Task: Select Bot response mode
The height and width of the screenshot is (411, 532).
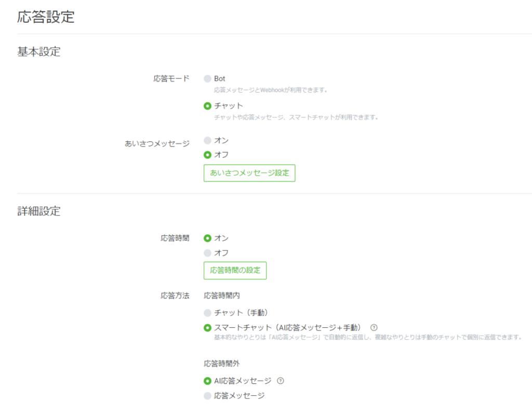Action: (208, 79)
